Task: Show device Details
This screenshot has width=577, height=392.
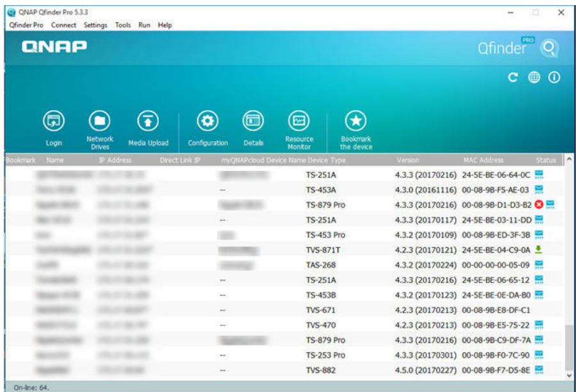Action: tap(253, 129)
